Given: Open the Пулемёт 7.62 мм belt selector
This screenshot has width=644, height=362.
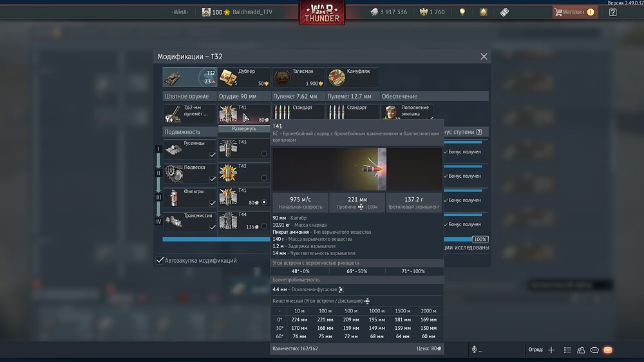Looking at the screenshot, I should 298,113.
